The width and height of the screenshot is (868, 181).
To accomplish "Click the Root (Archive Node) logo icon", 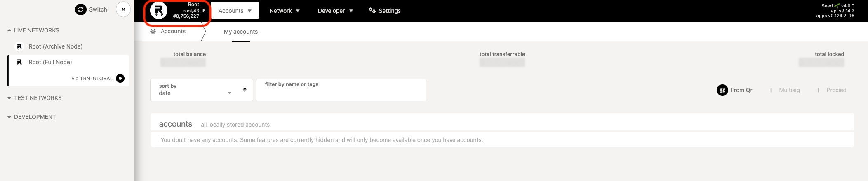I will click(x=19, y=46).
